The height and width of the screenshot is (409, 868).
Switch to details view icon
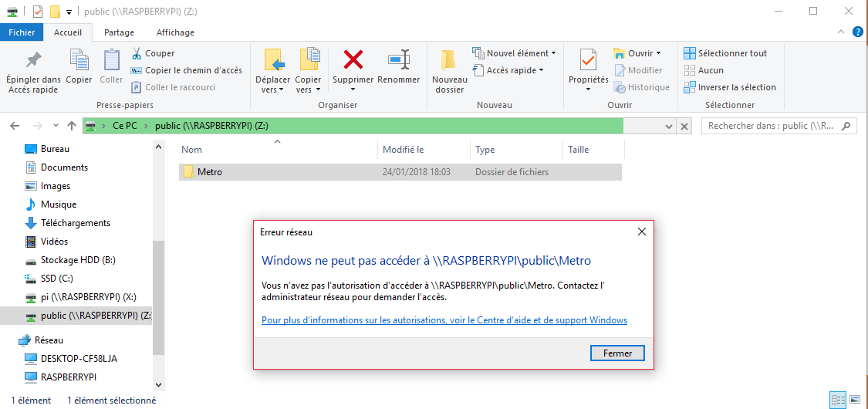click(837, 400)
